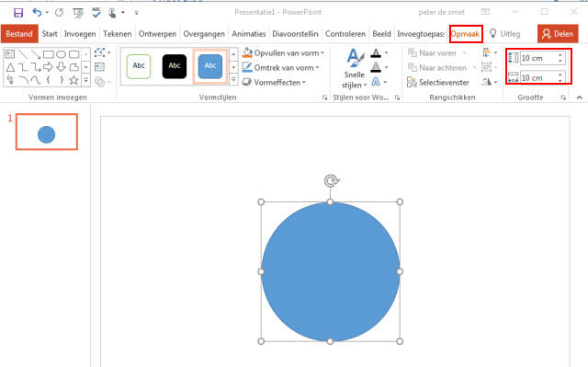The image size is (588, 367).
Task: Apply the blue Abc shape style
Action: (210, 66)
